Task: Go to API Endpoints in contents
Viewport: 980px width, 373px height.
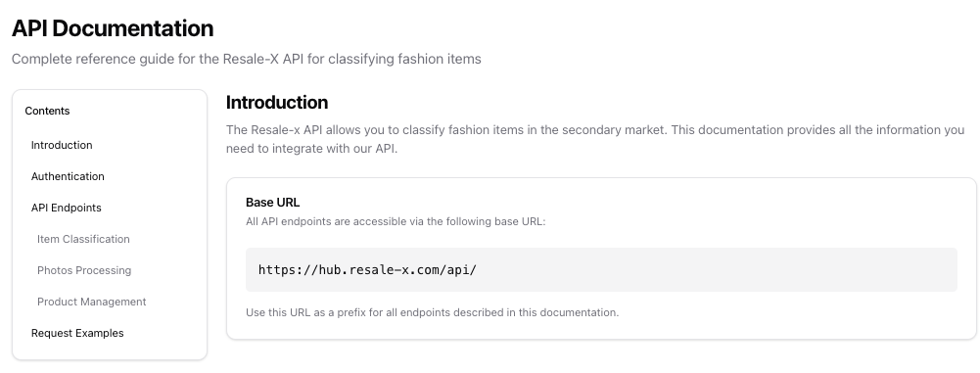Action: click(67, 208)
